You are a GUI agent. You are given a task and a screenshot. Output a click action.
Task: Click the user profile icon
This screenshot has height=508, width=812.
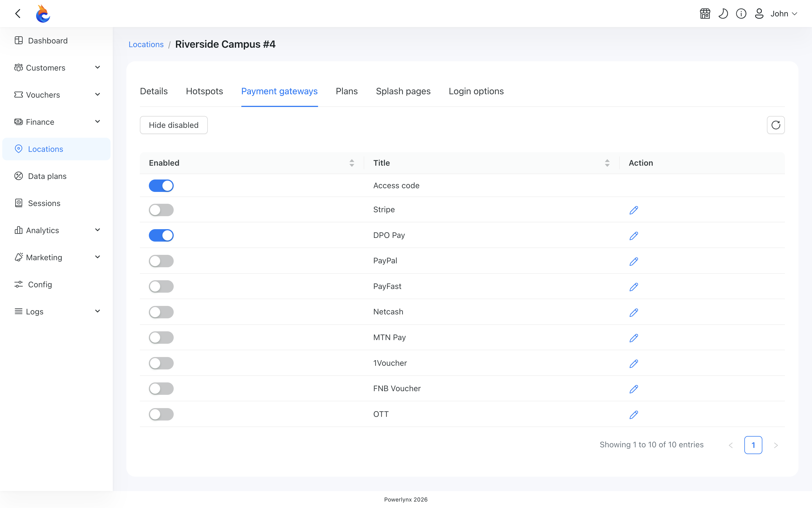tap(759, 14)
